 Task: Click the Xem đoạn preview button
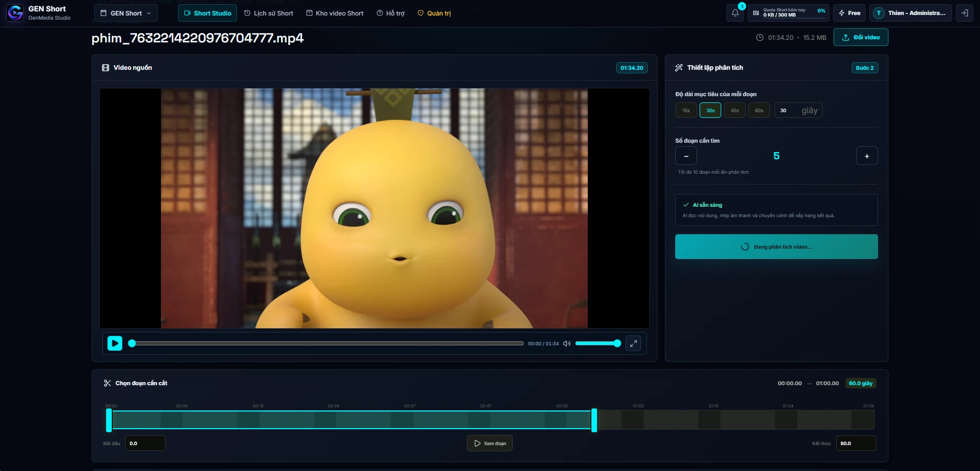point(489,443)
